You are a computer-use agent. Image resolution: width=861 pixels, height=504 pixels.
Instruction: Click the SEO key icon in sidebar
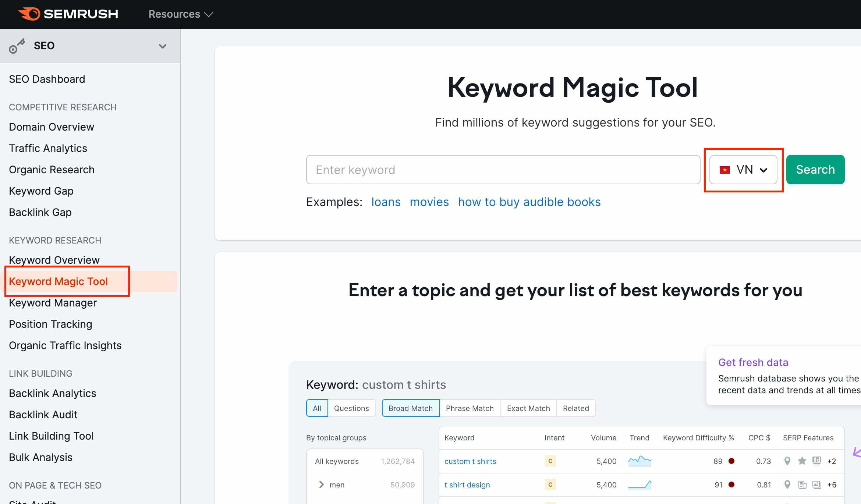tap(17, 46)
